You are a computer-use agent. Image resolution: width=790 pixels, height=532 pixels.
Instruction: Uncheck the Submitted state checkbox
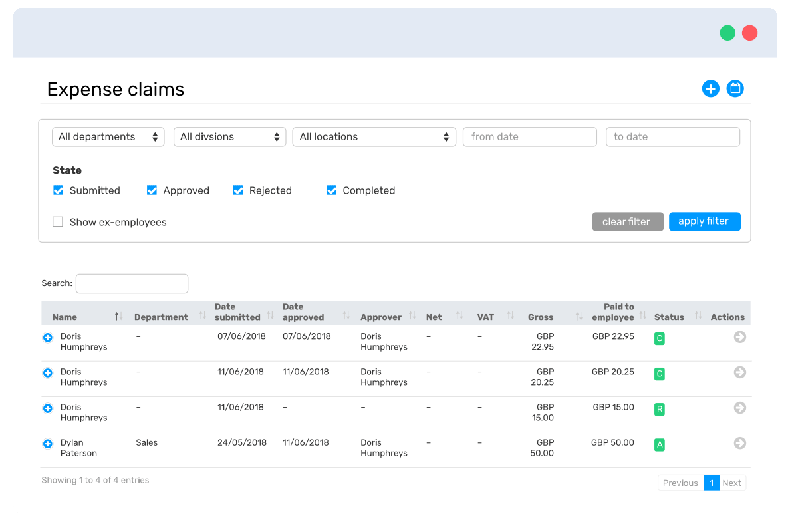coord(59,190)
